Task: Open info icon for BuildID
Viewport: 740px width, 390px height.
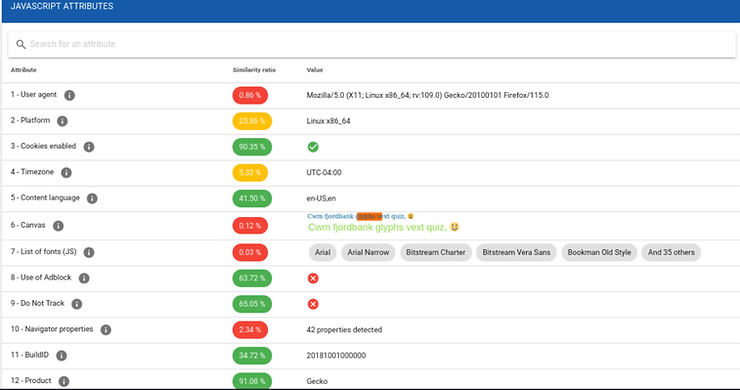Action: 61,356
